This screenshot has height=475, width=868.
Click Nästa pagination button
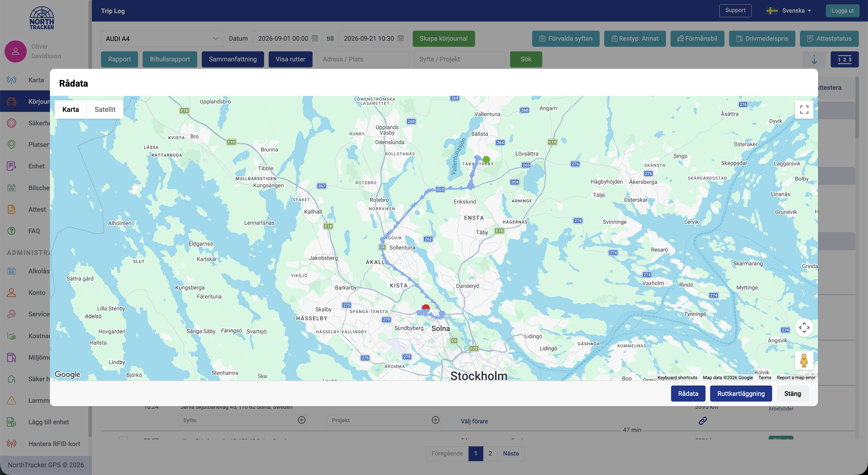[511, 453]
